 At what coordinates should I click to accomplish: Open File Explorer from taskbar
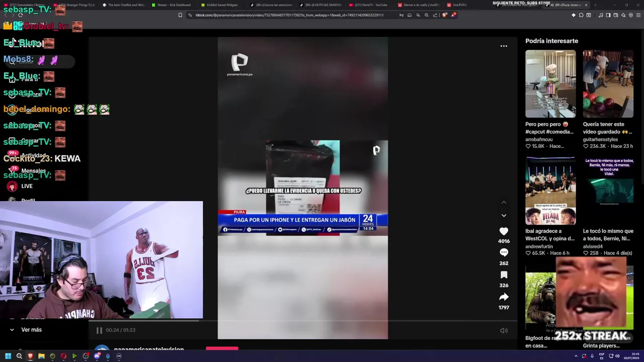(x=41, y=356)
